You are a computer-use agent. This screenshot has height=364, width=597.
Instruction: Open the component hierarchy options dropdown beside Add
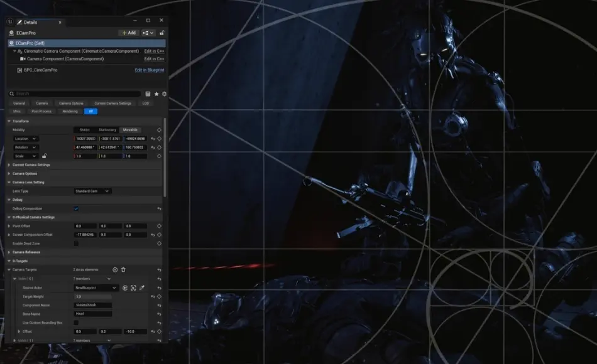pyautogui.click(x=148, y=33)
